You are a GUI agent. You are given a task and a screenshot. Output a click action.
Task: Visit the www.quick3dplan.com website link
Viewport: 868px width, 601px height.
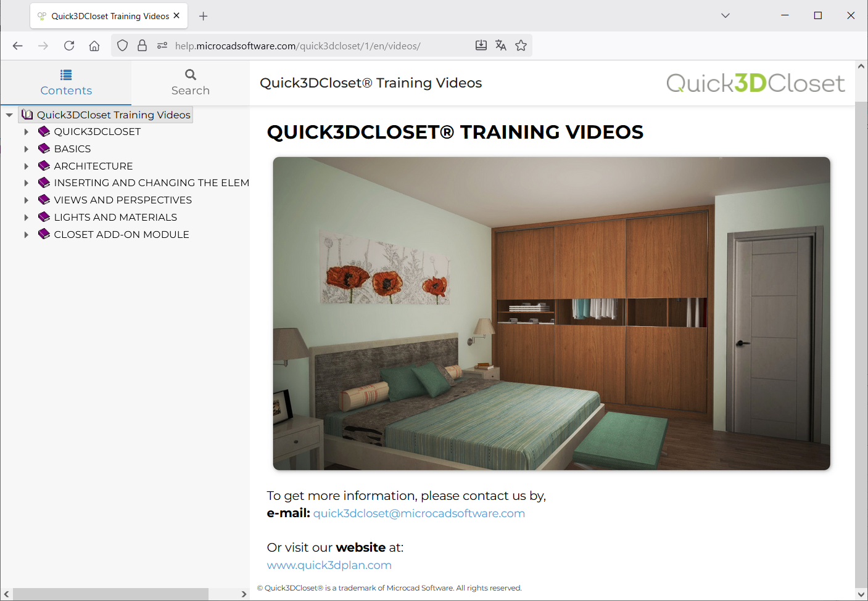tap(329, 565)
